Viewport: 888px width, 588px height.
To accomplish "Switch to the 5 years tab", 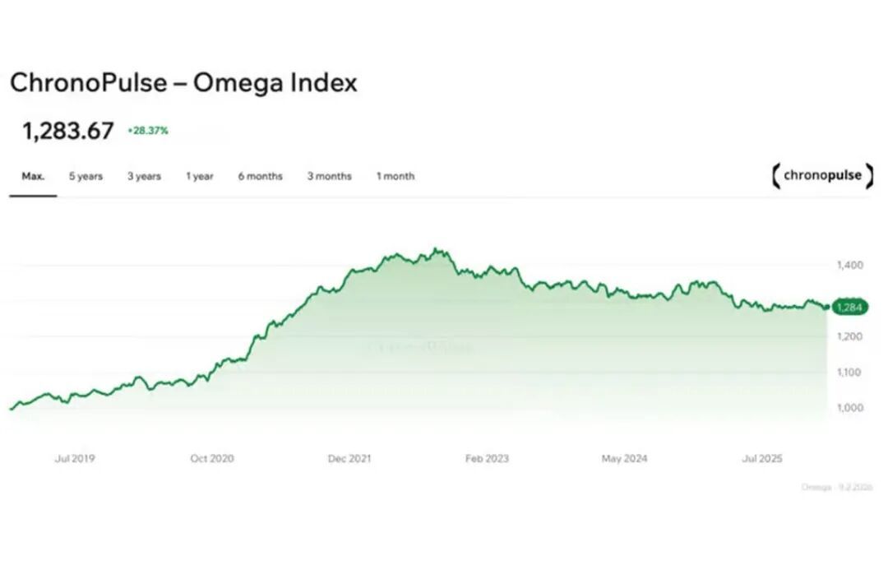I will click(86, 176).
